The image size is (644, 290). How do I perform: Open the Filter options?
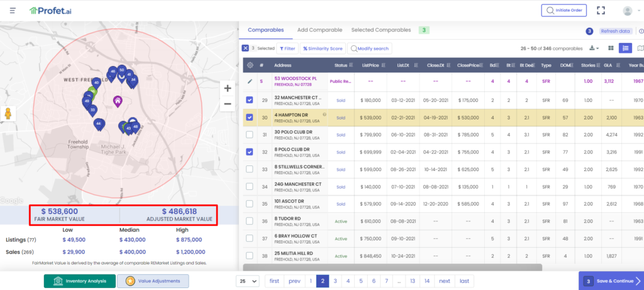tap(287, 48)
